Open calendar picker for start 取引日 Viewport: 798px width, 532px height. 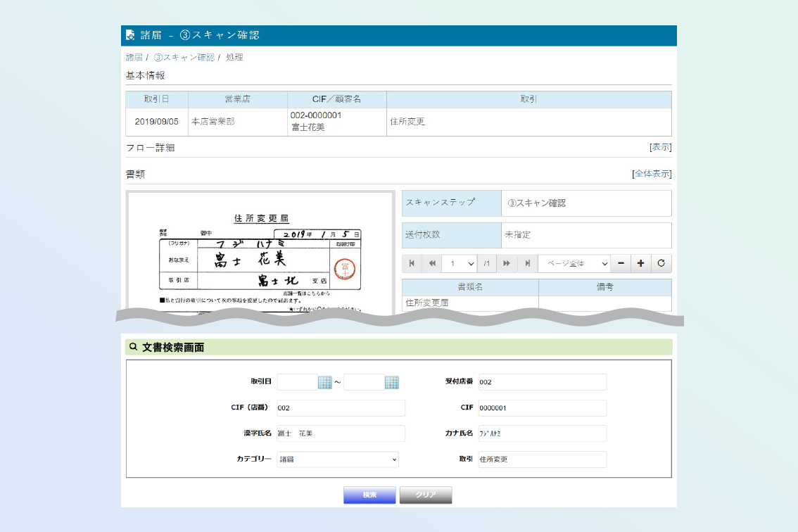click(x=324, y=383)
